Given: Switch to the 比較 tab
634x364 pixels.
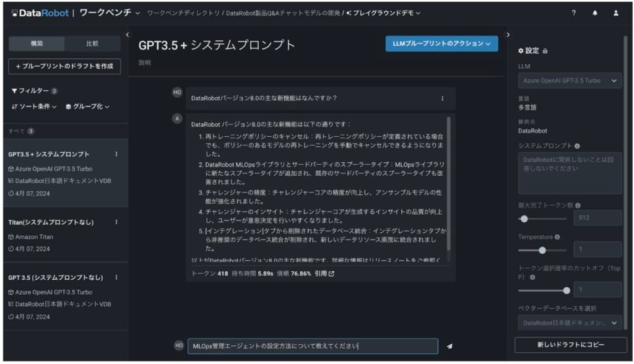Looking at the screenshot, I should [91, 43].
